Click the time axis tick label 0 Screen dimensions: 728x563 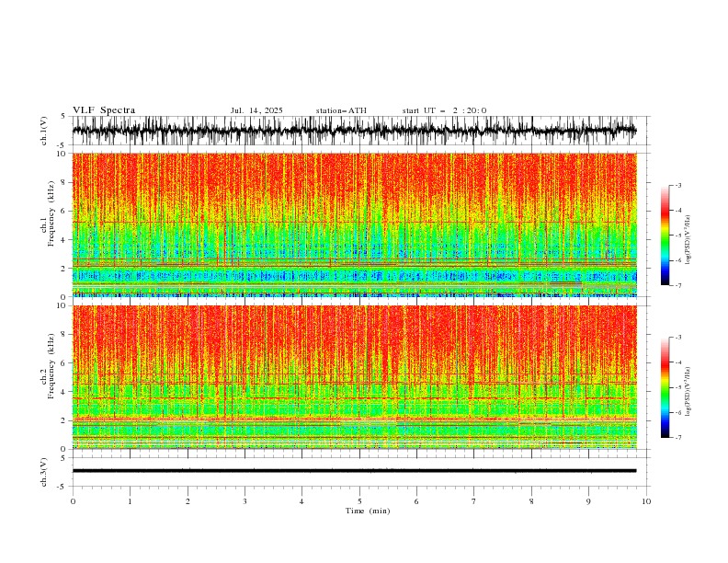click(x=73, y=501)
